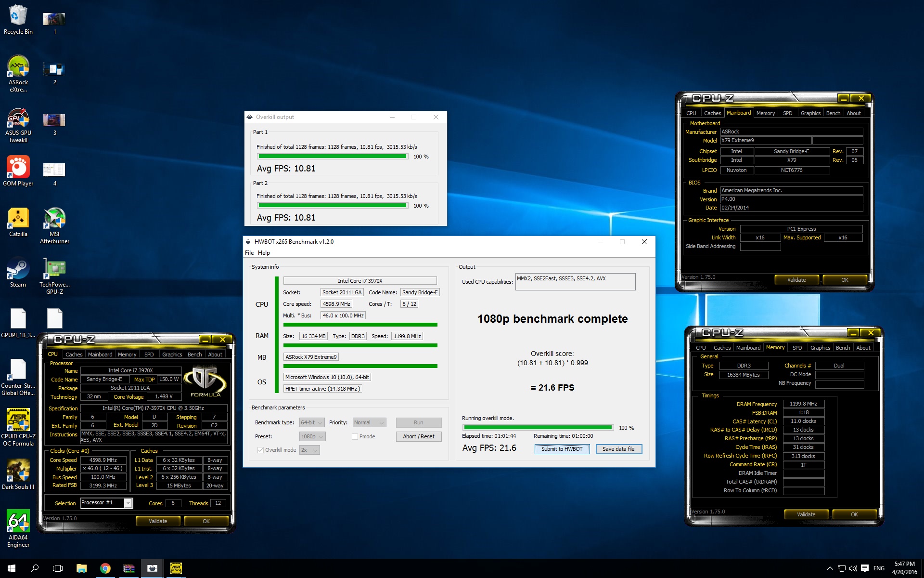
Task: Click overkill mode progress bar in HWBOT
Action: point(538,427)
